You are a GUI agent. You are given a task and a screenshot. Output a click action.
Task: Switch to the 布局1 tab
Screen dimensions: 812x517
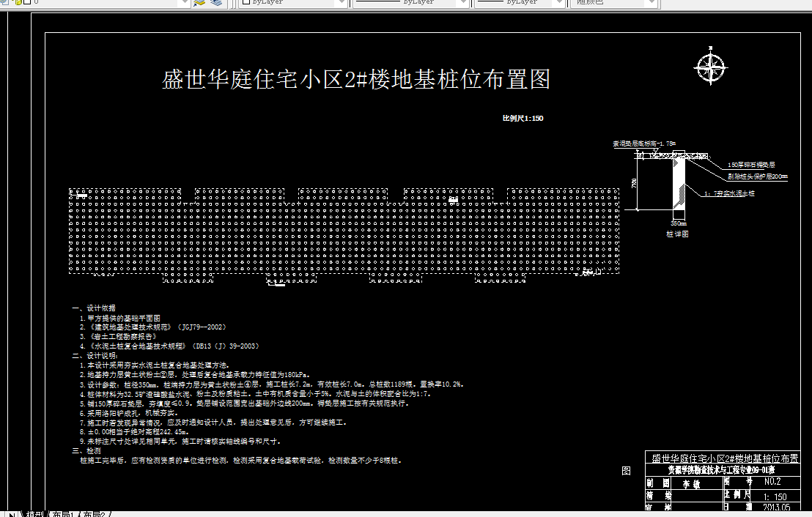coord(63,514)
